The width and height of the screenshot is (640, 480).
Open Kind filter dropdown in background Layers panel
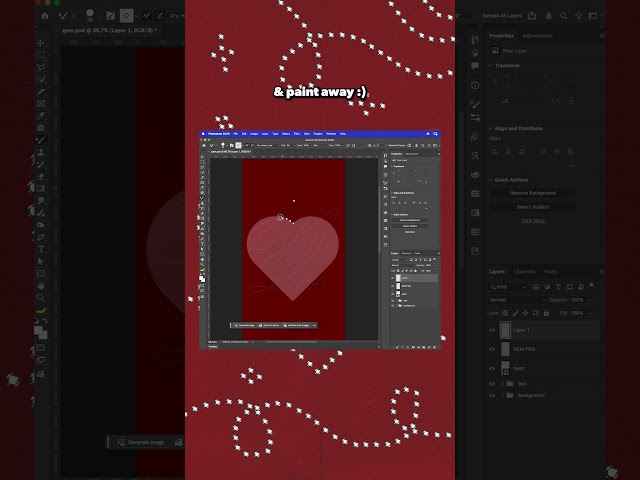508,287
